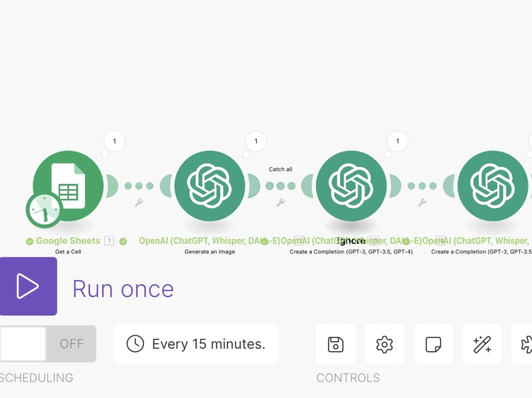Image resolution: width=532 pixels, height=398 pixels.
Task: Click the green checkmark left of Google Sheets
Action: 30,241
